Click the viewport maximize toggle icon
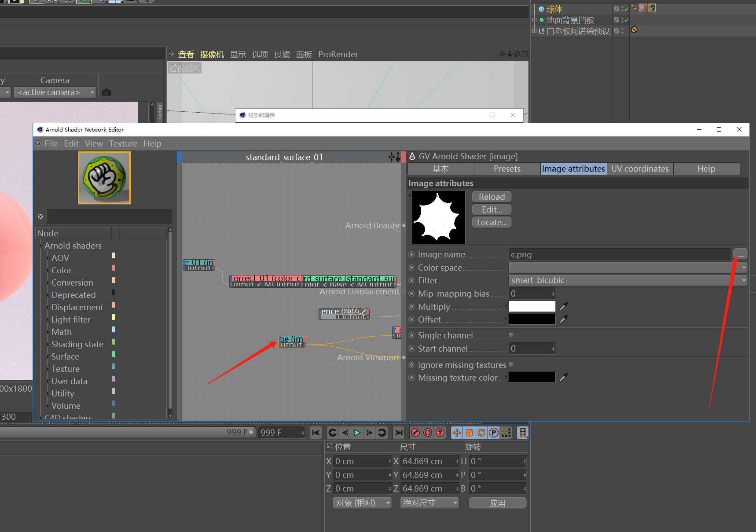Screen dimensions: 756x532 [525, 54]
